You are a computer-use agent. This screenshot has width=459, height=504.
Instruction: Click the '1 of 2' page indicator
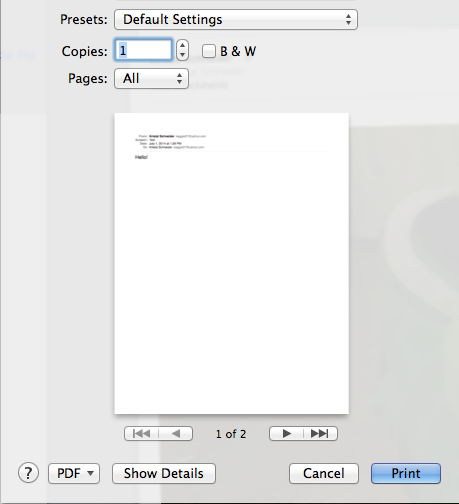click(231, 434)
